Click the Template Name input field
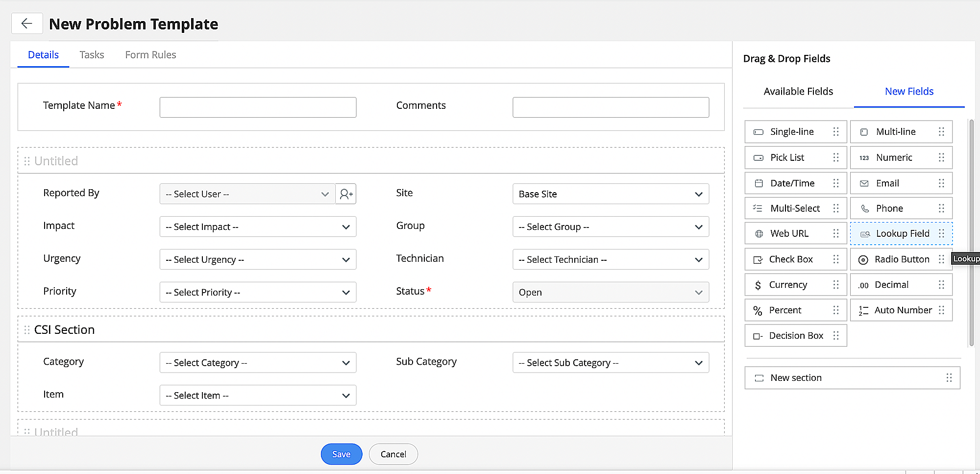This screenshot has height=474, width=980. point(258,107)
